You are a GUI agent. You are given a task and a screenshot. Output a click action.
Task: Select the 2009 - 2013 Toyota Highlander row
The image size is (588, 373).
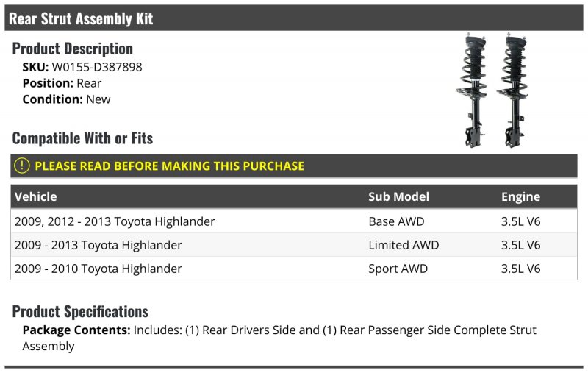point(293,245)
